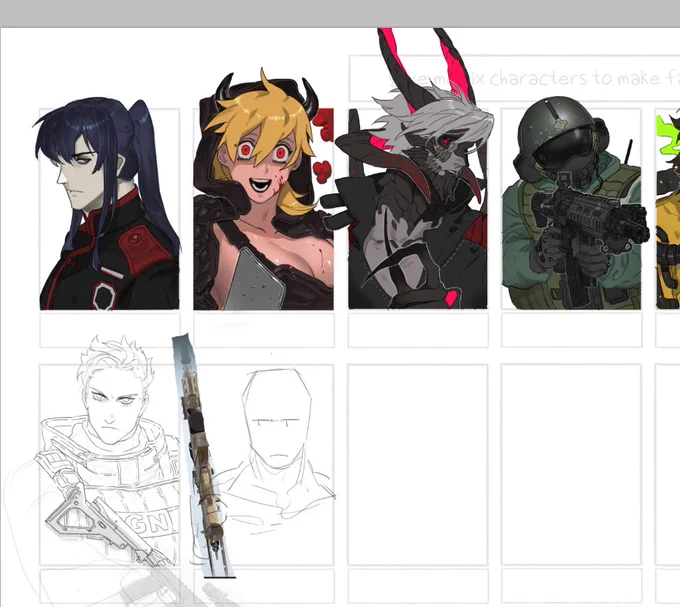This screenshot has width=680, height=607.
Task: Click the empty name box under rabbit-eared character
Action: pyautogui.click(x=418, y=330)
